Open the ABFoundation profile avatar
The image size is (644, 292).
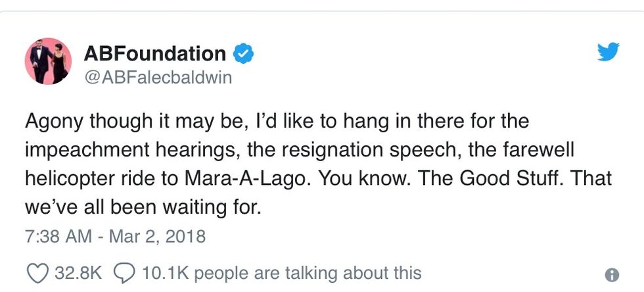tap(48, 61)
